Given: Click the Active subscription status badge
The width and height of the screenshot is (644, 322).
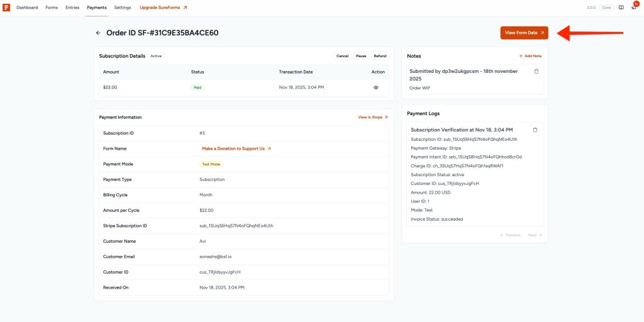Looking at the screenshot, I should pos(156,56).
